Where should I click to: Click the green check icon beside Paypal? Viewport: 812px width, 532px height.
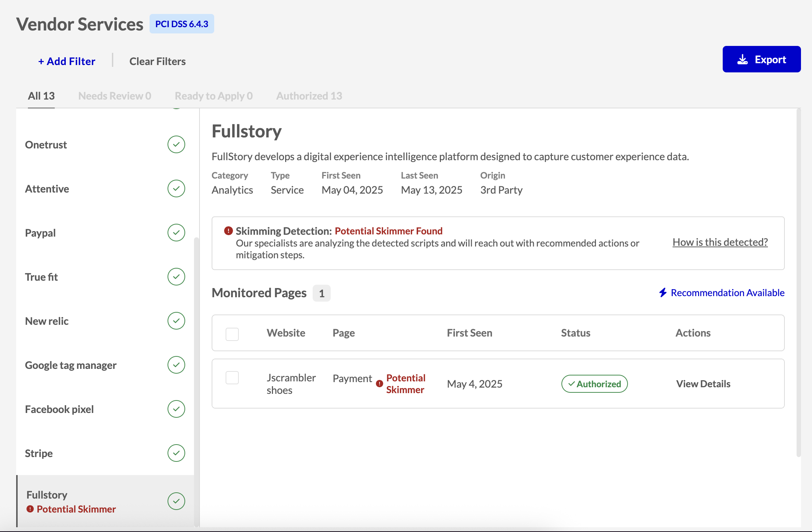coord(176,233)
